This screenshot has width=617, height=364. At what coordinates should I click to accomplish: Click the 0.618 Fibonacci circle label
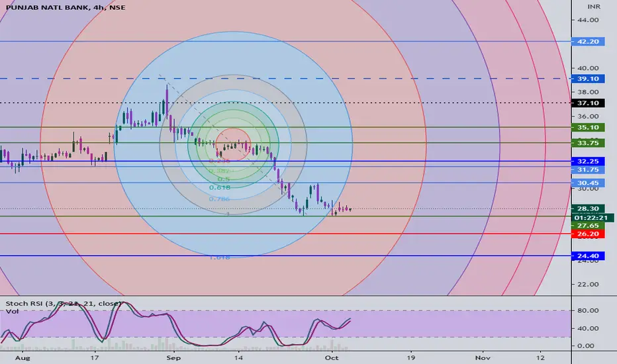click(x=220, y=187)
